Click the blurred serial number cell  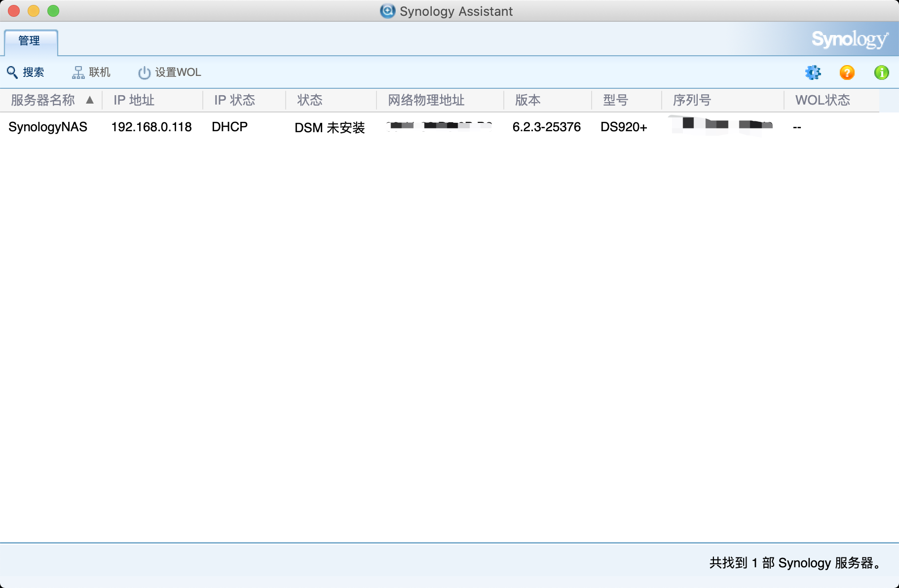click(x=721, y=124)
